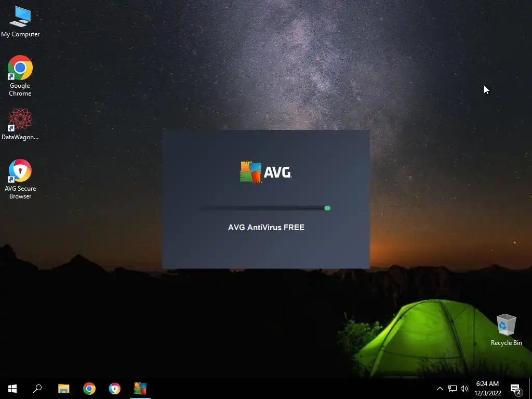Select the Recycle Bin desktop icon
The image size is (532, 399).
pos(506,330)
